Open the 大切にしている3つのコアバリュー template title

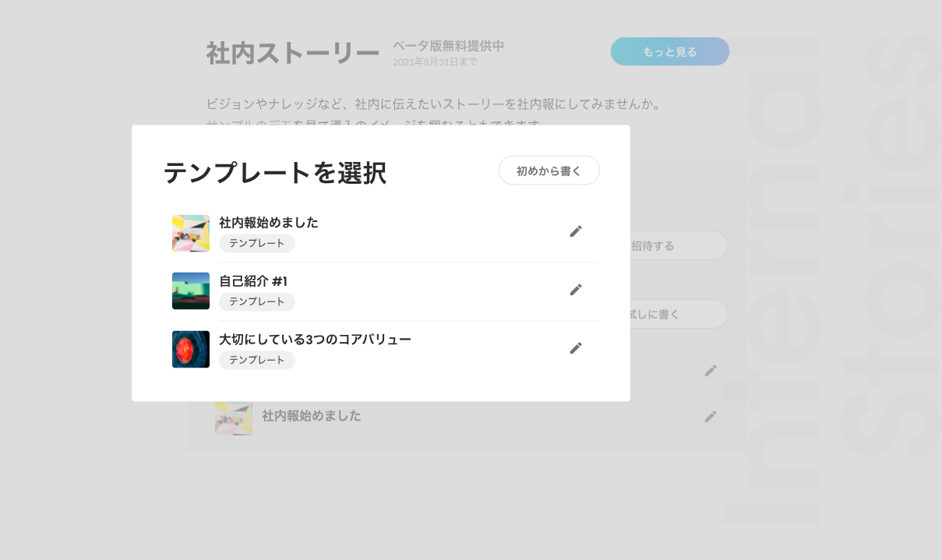coord(315,340)
